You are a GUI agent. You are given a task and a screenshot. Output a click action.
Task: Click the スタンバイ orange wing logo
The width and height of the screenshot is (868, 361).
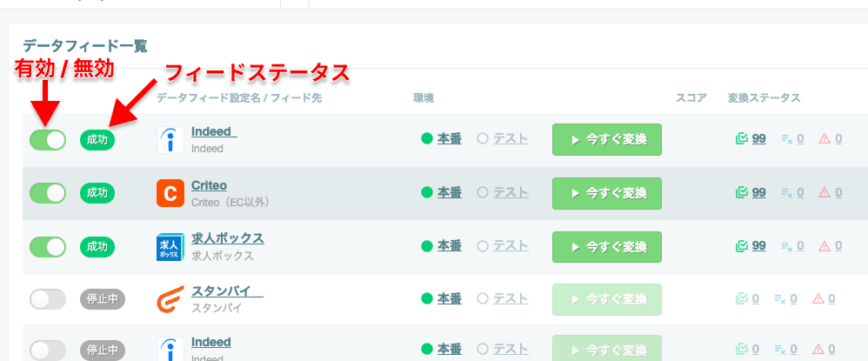tap(170, 299)
